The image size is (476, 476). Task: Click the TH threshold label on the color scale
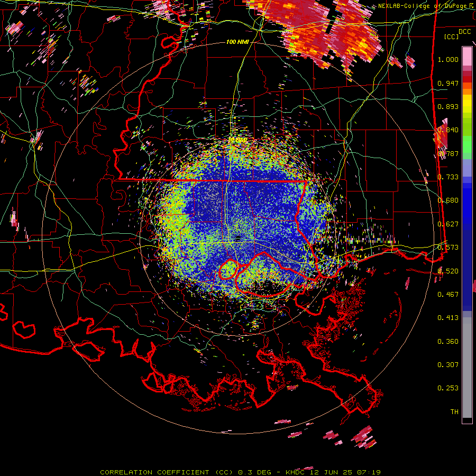pos(454,412)
